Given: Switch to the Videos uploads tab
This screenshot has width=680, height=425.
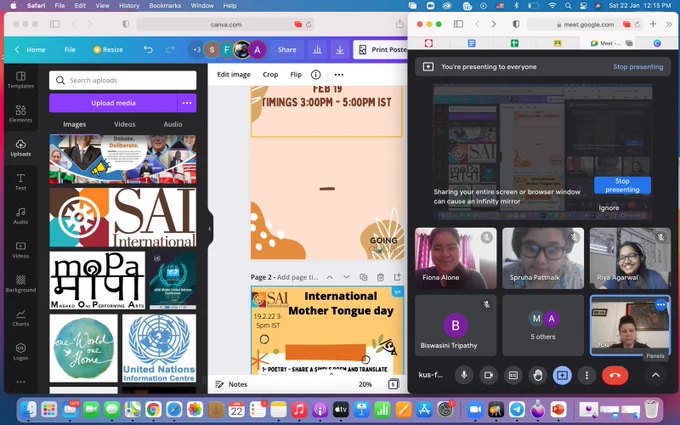Looking at the screenshot, I should (x=124, y=124).
